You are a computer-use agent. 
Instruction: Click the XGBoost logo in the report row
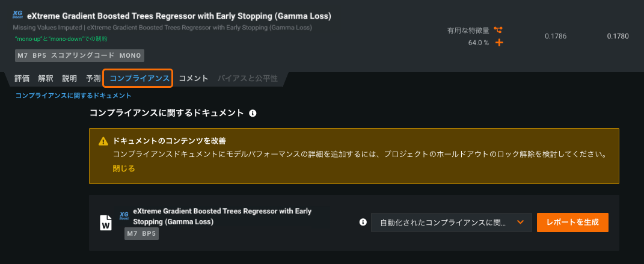[x=124, y=215]
